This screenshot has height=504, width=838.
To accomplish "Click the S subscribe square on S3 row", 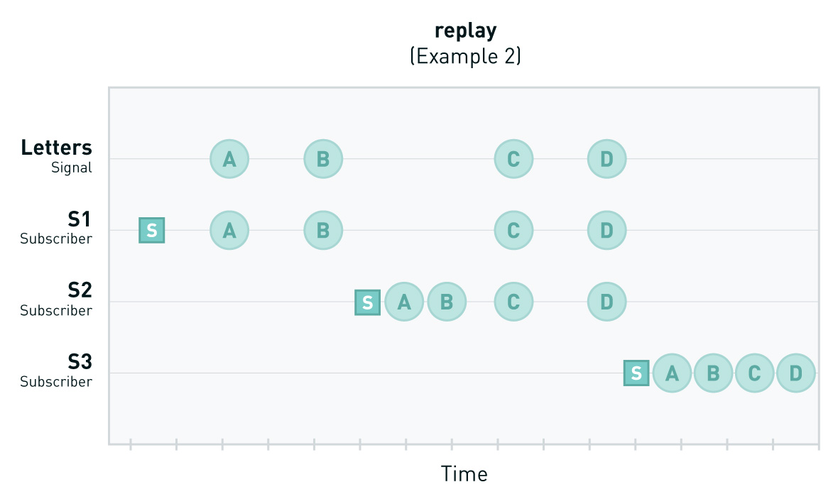I will (636, 373).
